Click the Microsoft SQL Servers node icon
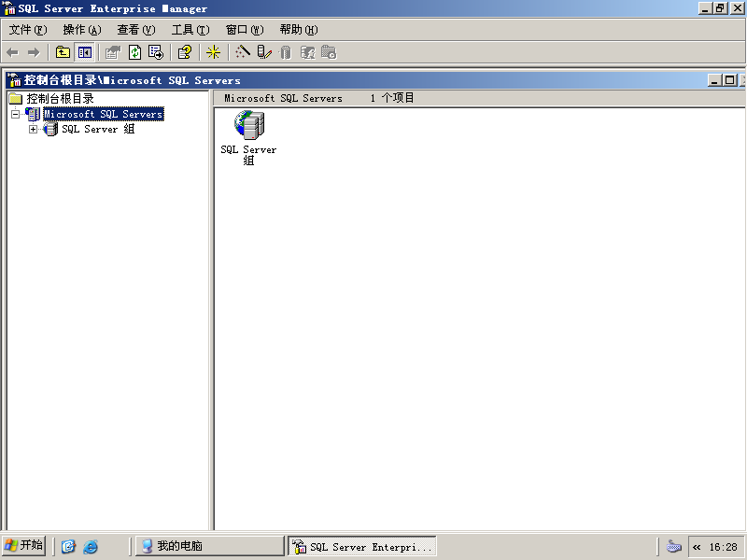 click(x=33, y=114)
